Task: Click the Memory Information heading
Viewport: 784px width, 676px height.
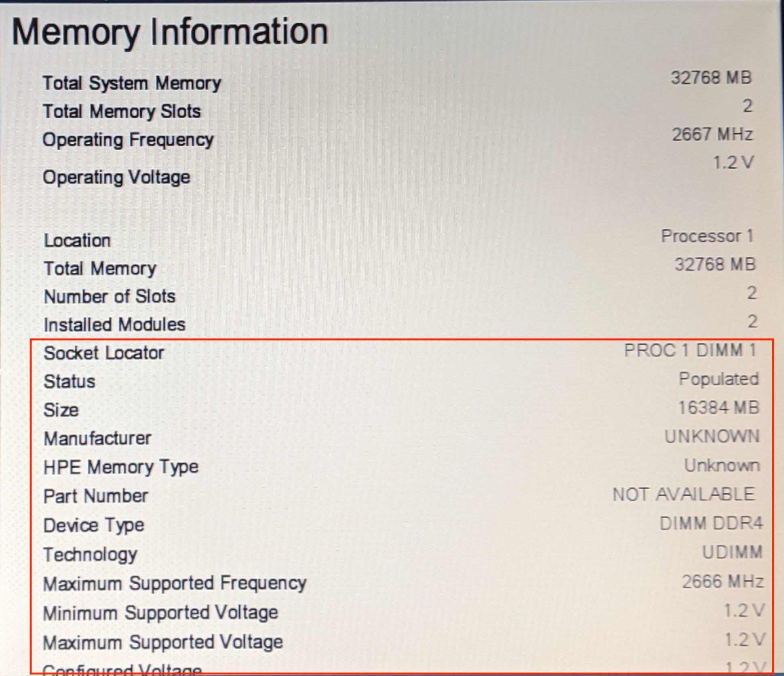Action: point(170,32)
